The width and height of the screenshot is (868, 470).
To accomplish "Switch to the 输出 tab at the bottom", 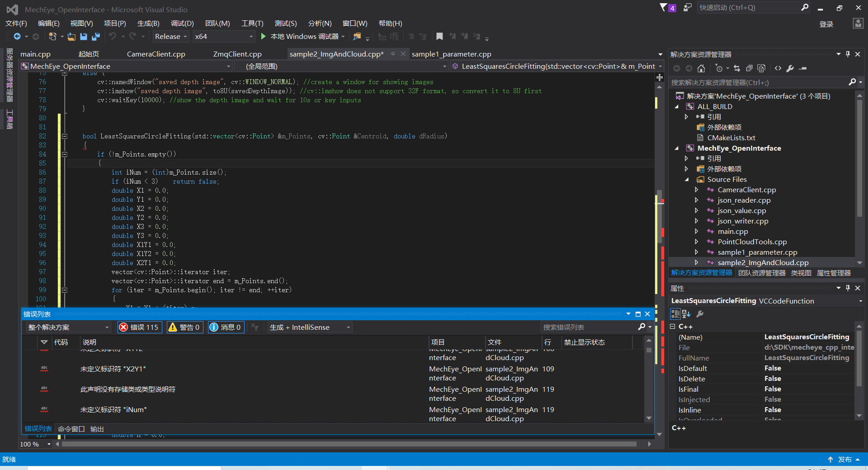I will click(x=97, y=429).
